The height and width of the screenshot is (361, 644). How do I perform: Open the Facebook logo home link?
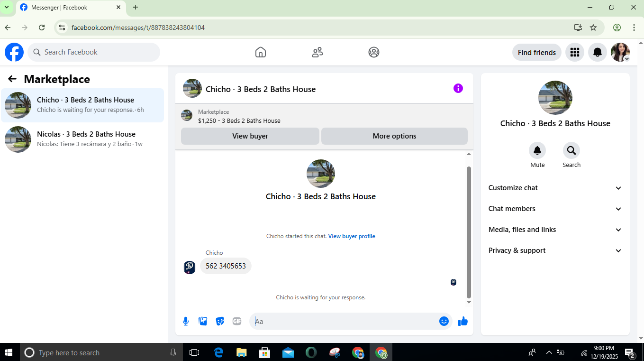[x=14, y=52]
